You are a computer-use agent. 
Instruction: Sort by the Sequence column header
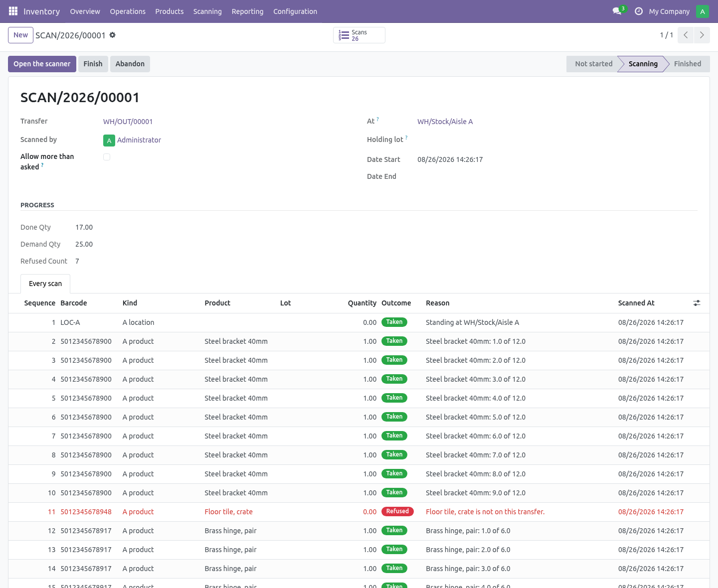(x=39, y=303)
